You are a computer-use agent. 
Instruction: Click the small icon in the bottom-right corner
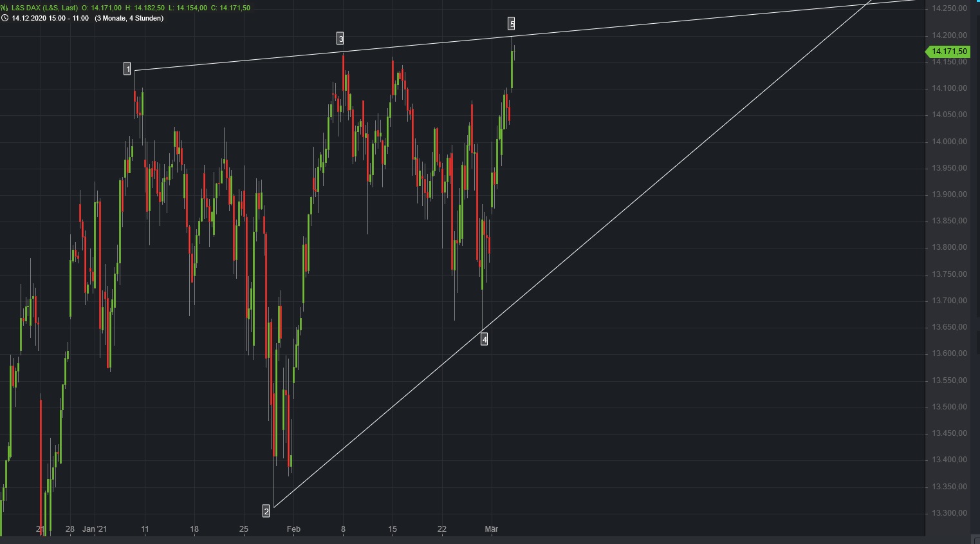click(974, 539)
